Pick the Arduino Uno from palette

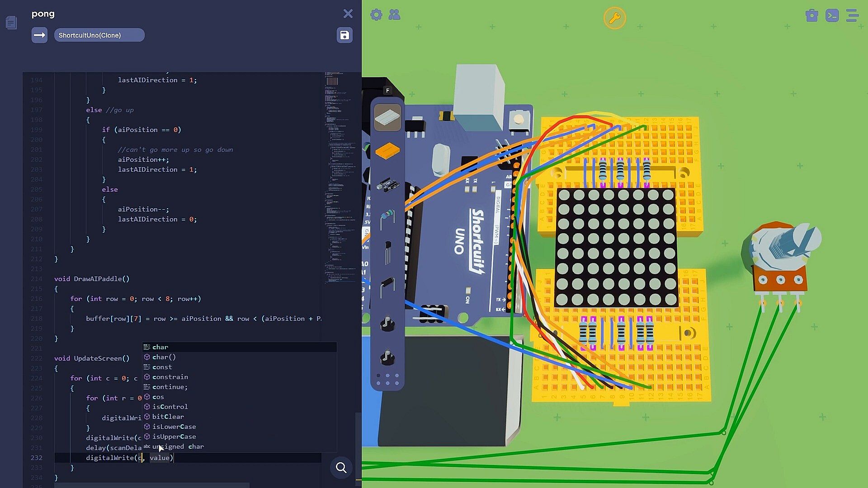click(x=387, y=184)
